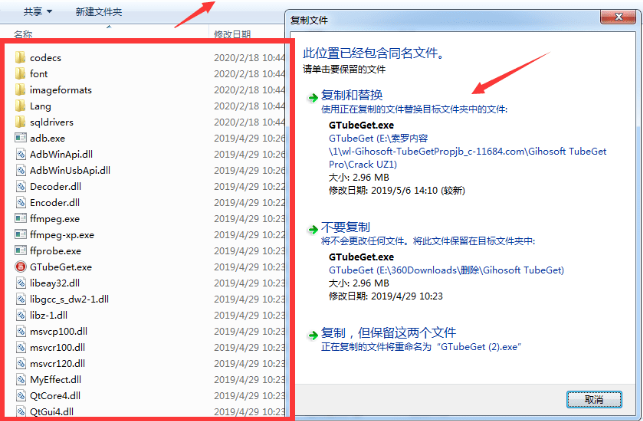643x421 pixels.
Task: Click the libz-1.dll file icon
Action: [21, 315]
